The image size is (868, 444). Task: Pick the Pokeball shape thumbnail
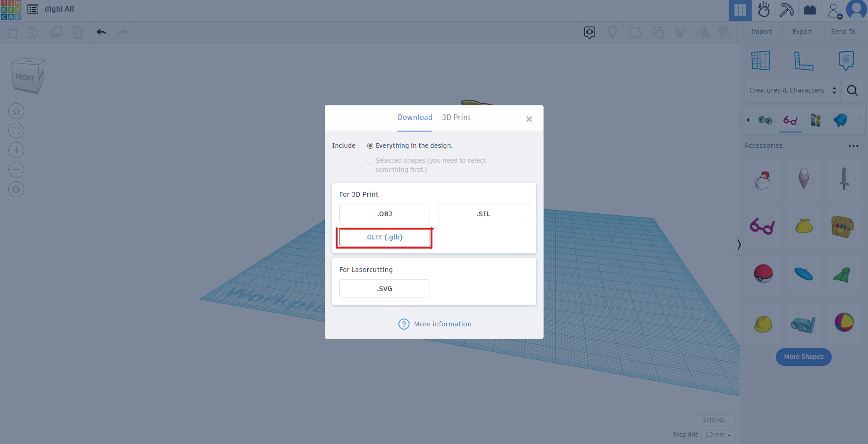(763, 274)
